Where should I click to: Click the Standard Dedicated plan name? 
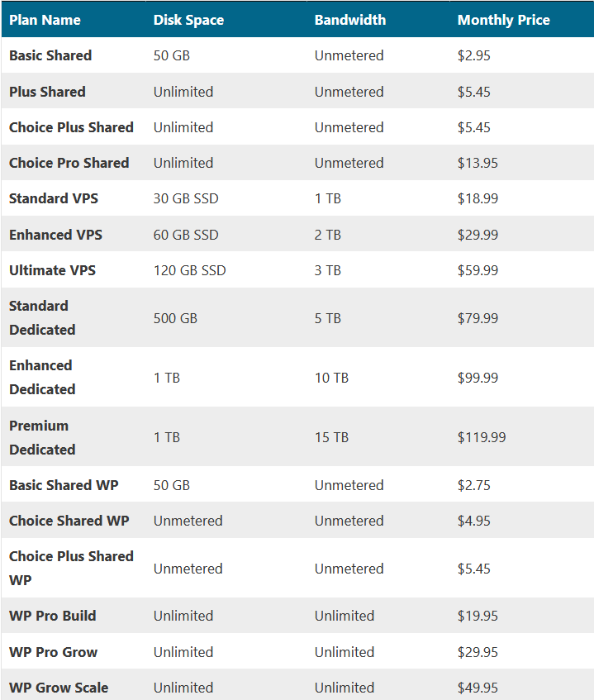point(42,318)
